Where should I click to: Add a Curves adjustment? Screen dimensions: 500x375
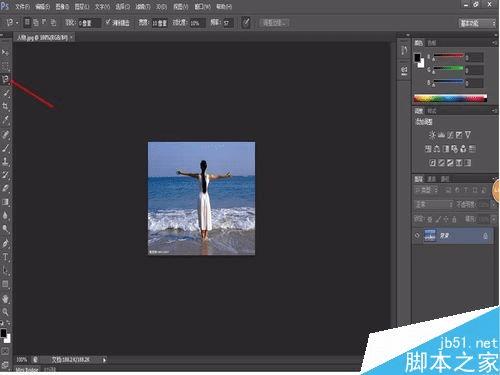(450, 135)
